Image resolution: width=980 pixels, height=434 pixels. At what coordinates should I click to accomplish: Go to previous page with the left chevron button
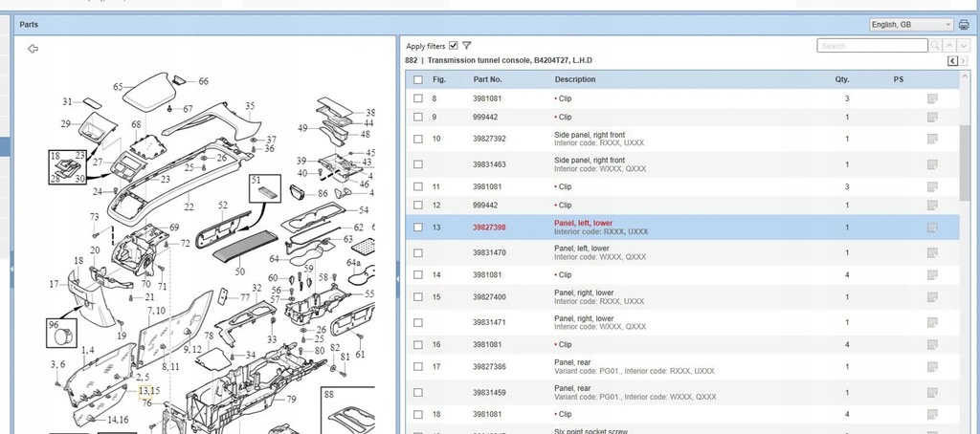click(x=952, y=60)
